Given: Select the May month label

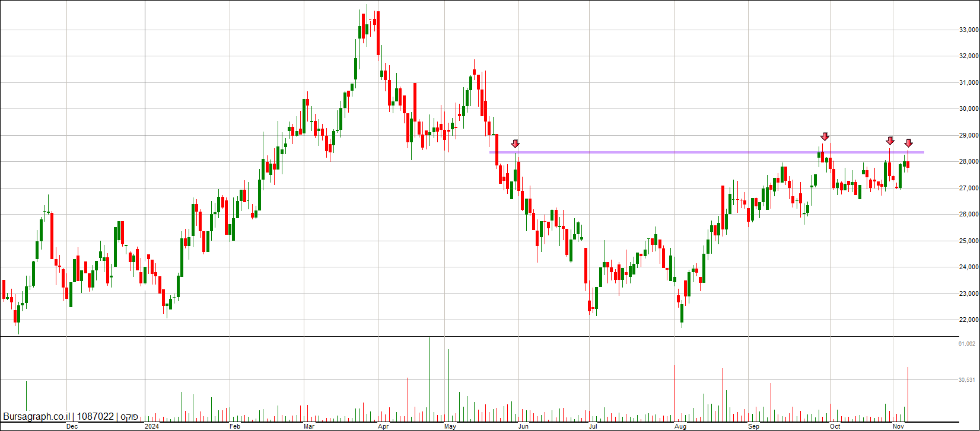Looking at the screenshot, I should [x=450, y=426].
